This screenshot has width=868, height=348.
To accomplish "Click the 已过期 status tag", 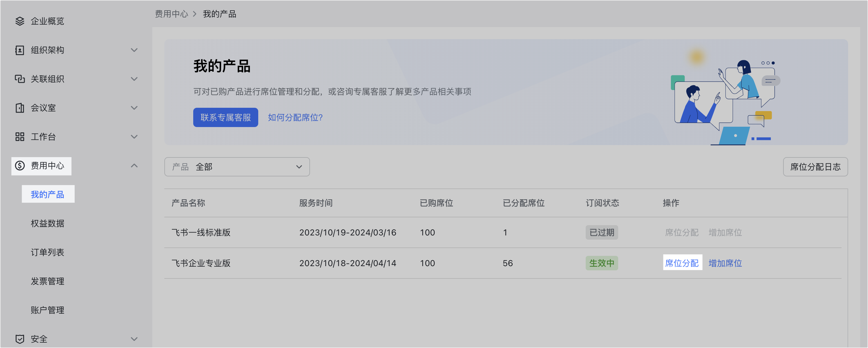I will coord(601,232).
